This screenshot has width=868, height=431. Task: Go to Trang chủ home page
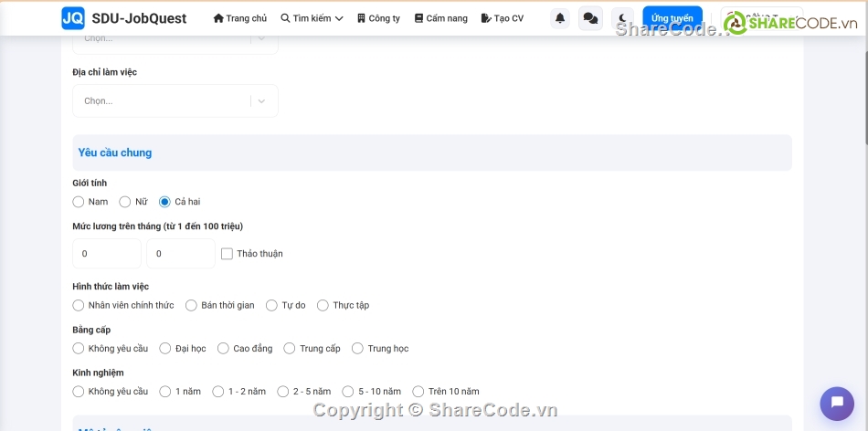240,18
